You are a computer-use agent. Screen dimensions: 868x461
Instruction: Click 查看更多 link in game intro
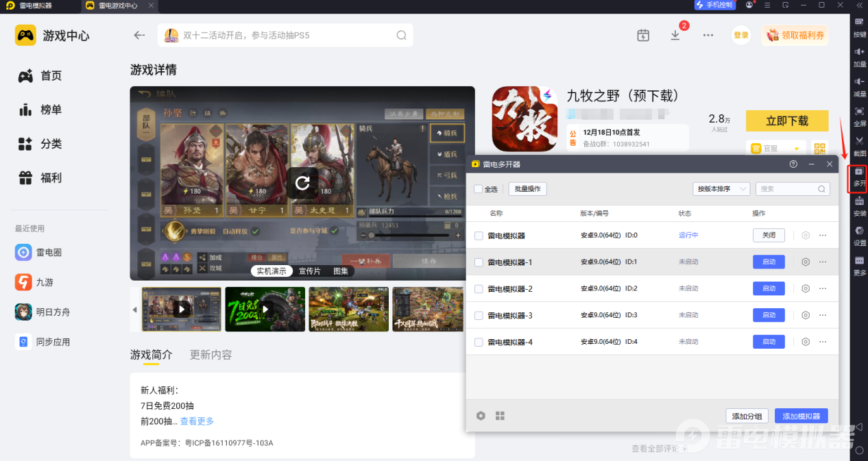[x=197, y=421]
